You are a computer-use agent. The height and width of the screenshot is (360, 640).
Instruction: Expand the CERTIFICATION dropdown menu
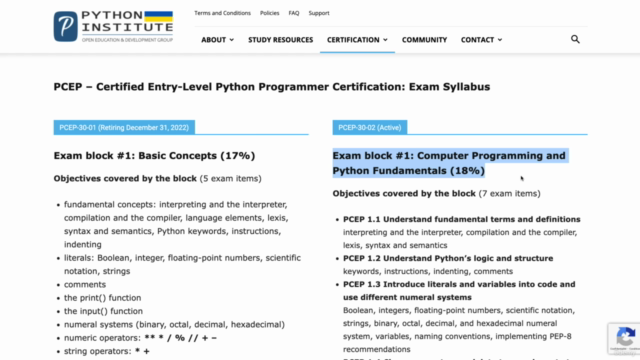pos(357,40)
